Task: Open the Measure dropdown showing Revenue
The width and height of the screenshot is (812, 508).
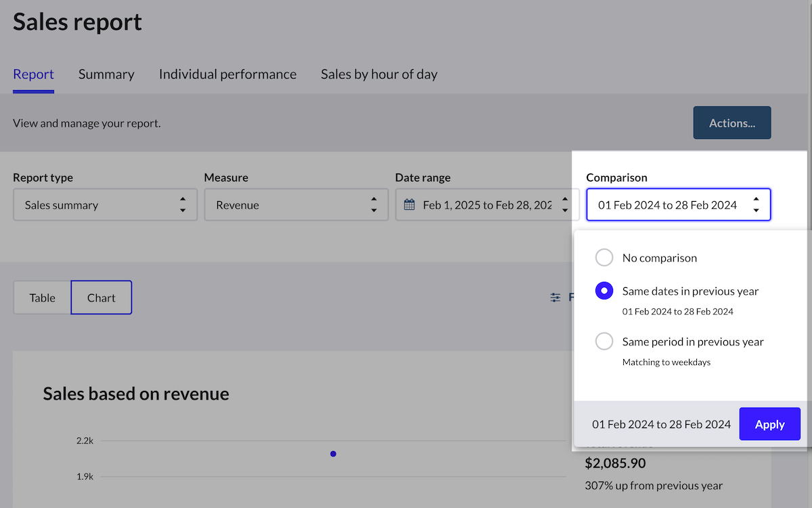Action: [296, 205]
